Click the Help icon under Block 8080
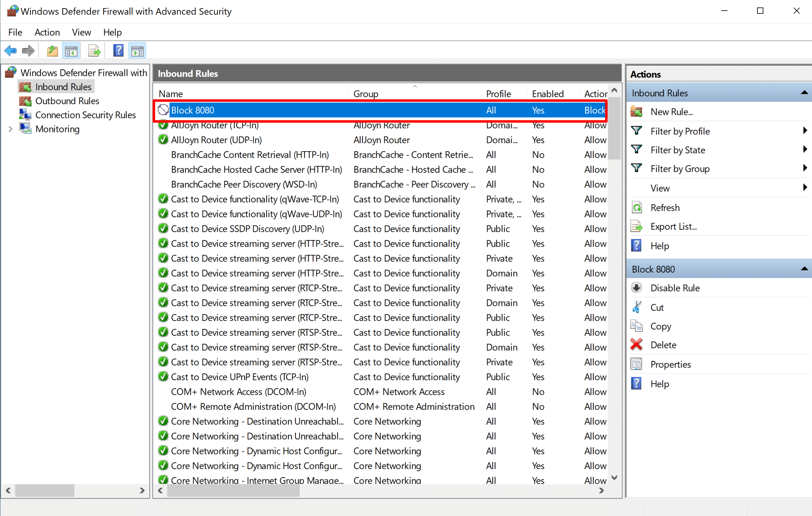This screenshot has width=812, height=516. 637,383
